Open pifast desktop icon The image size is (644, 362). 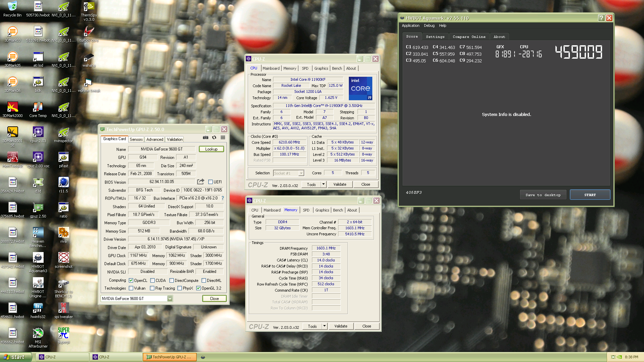63,160
